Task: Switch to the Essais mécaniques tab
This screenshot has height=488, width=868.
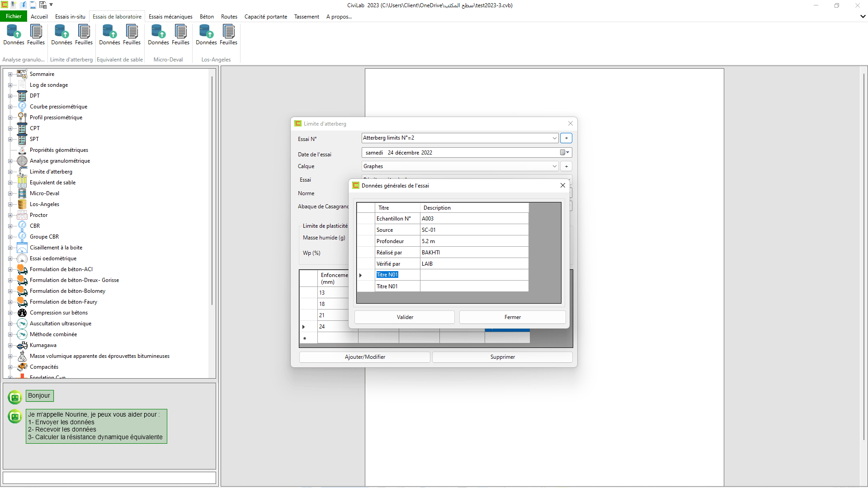Action: 170,17
